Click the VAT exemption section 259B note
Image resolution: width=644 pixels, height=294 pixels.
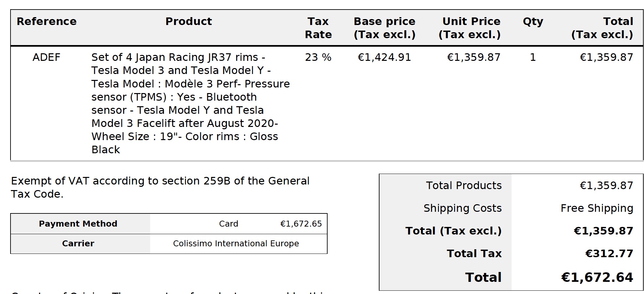(160, 188)
